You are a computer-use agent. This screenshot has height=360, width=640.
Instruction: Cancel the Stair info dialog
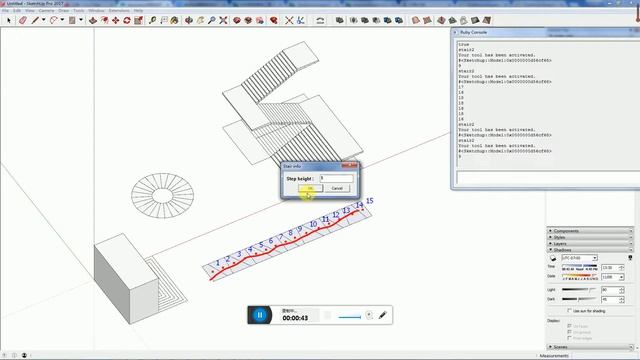point(337,188)
